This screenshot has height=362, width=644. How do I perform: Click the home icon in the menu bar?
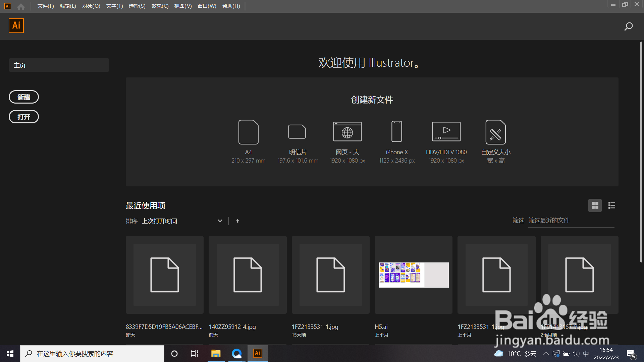point(21,6)
